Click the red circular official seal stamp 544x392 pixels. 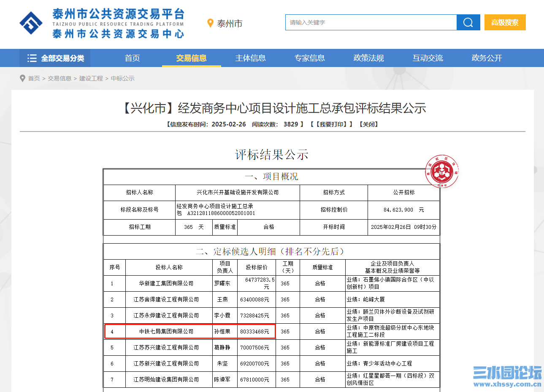(x=442, y=171)
